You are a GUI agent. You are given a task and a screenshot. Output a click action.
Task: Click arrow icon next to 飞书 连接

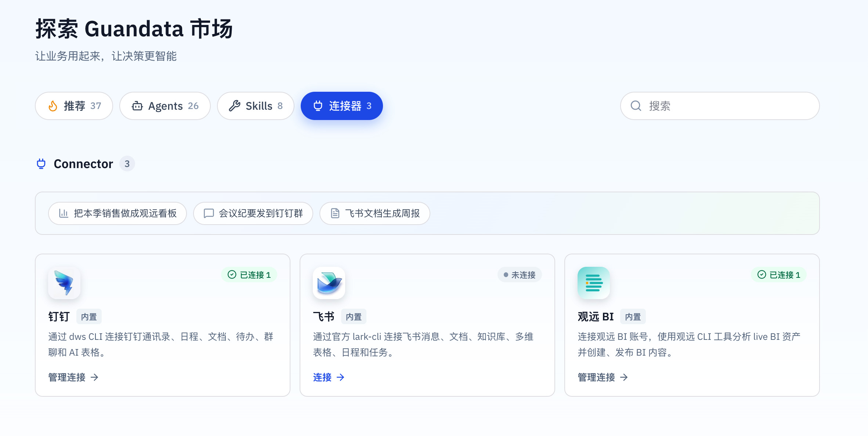(x=340, y=377)
